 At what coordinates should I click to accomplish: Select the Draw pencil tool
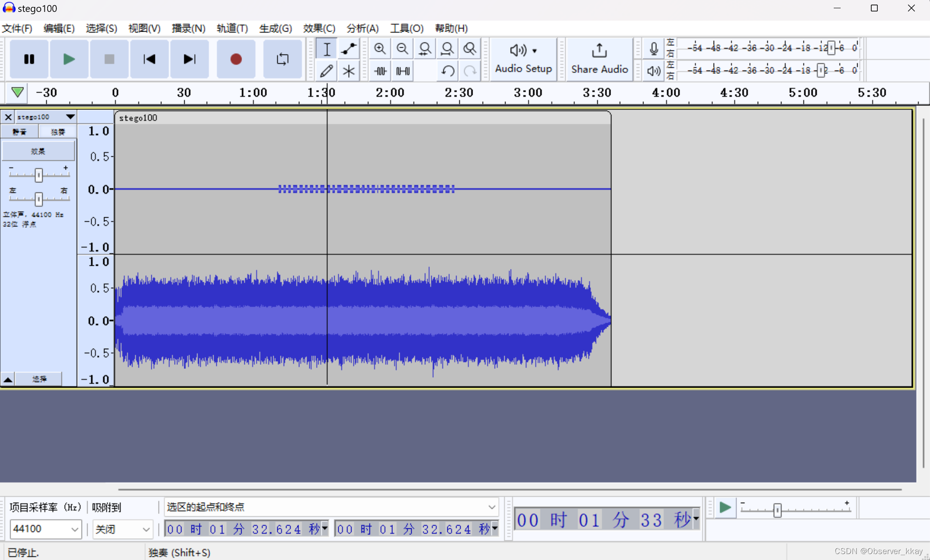[326, 71]
